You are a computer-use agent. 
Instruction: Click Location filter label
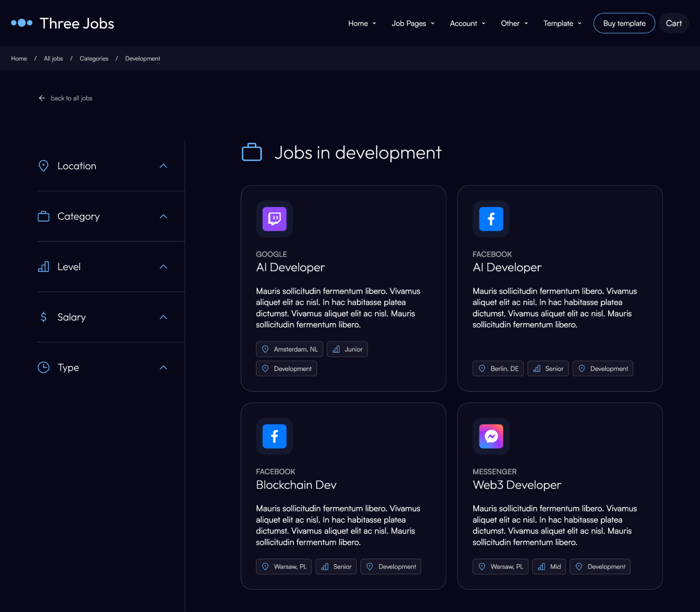77,166
